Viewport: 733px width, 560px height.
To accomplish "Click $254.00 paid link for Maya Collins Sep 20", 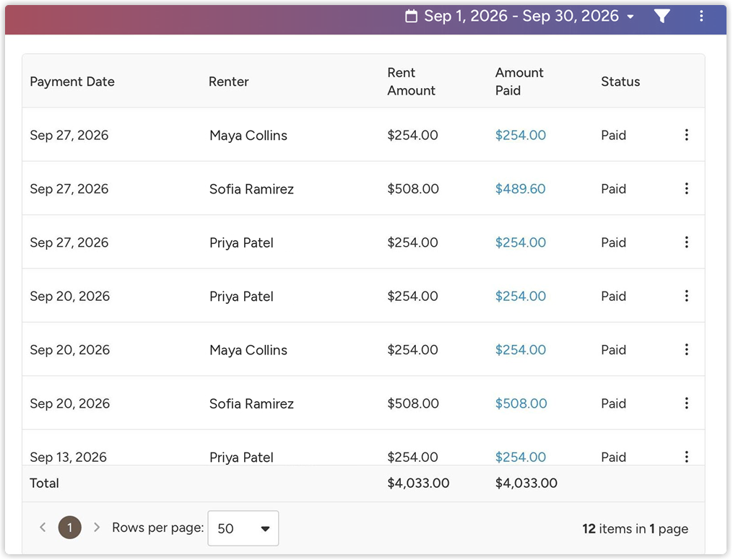I will (520, 350).
